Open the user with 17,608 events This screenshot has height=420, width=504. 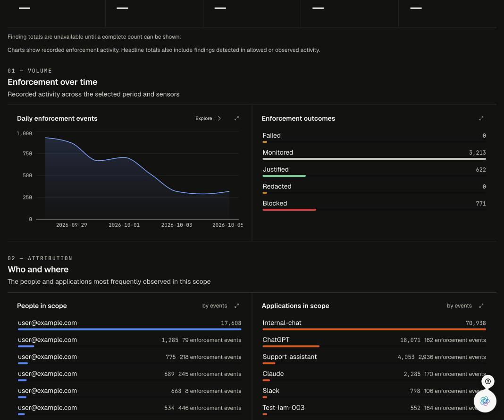[129, 325]
